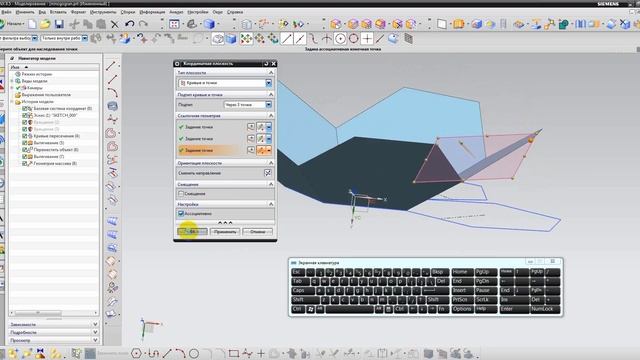Click the blue 3D box icon in top toolbar
Screen dimensions: 640x360
pyautogui.click(x=209, y=24)
